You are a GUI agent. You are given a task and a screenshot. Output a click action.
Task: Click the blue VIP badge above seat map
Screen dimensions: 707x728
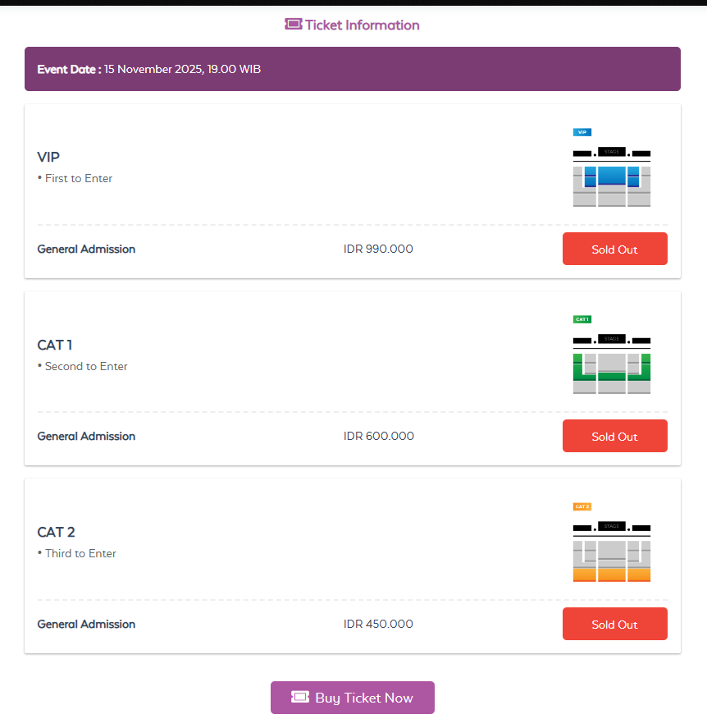point(582,132)
